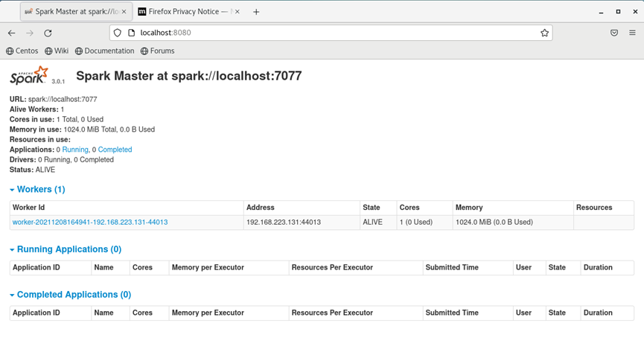Click the forward navigation arrow
Screen dimensions: 644x358
[30, 33]
